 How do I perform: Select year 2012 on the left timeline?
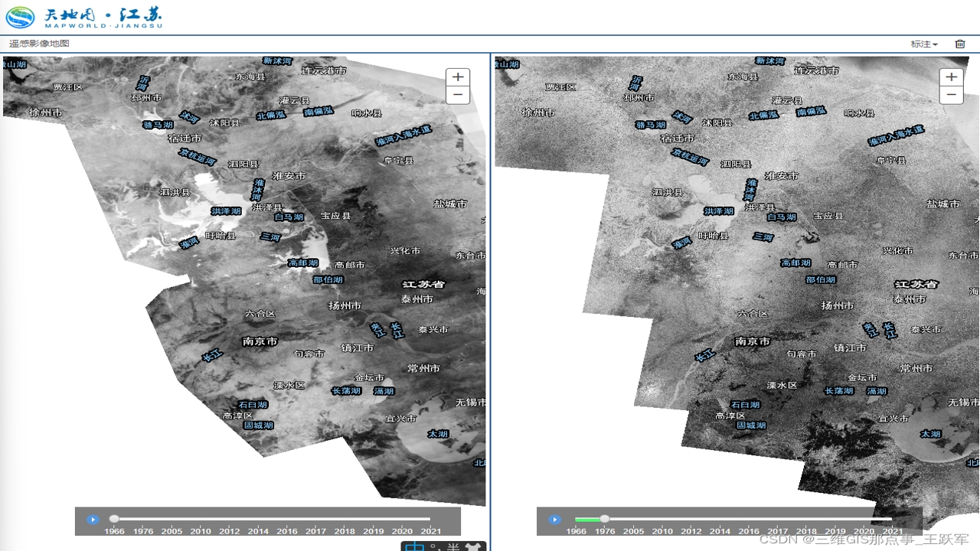coord(229,531)
